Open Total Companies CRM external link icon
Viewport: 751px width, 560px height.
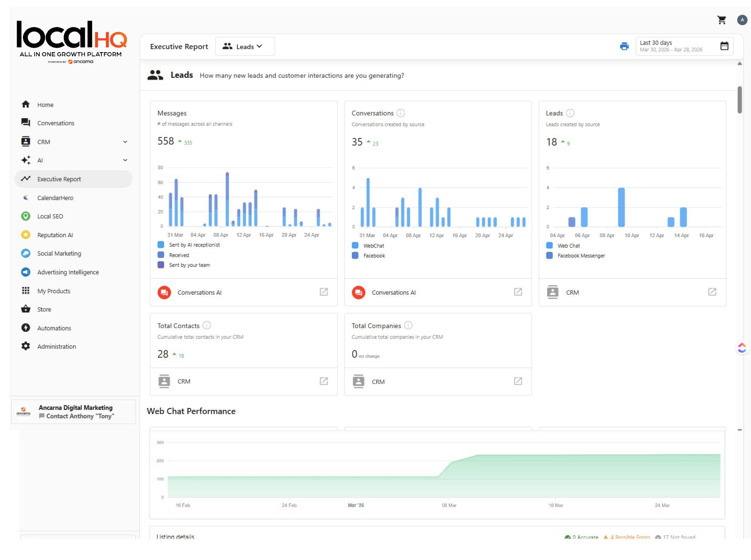click(x=518, y=381)
